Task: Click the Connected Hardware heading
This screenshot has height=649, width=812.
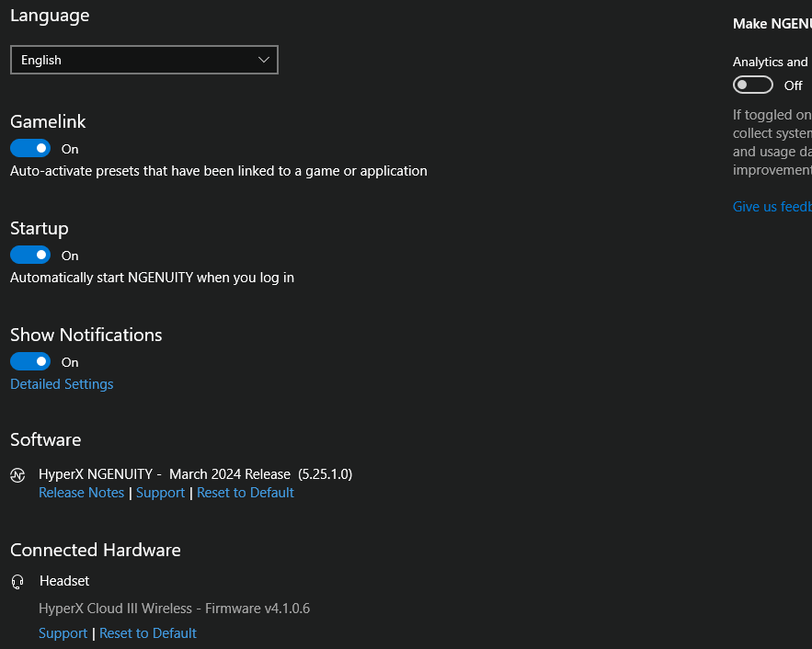Action: point(96,550)
